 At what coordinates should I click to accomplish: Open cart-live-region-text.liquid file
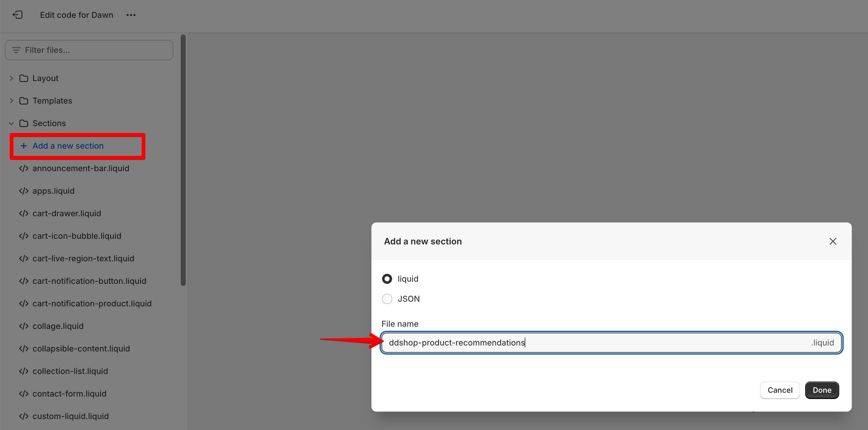coord(83,259)
